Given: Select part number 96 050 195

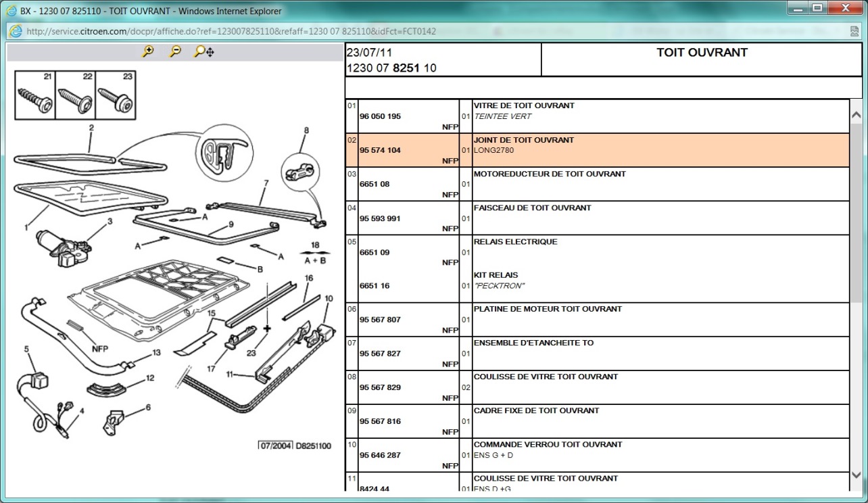Looking at the screenshot, I should pos(380,116).
